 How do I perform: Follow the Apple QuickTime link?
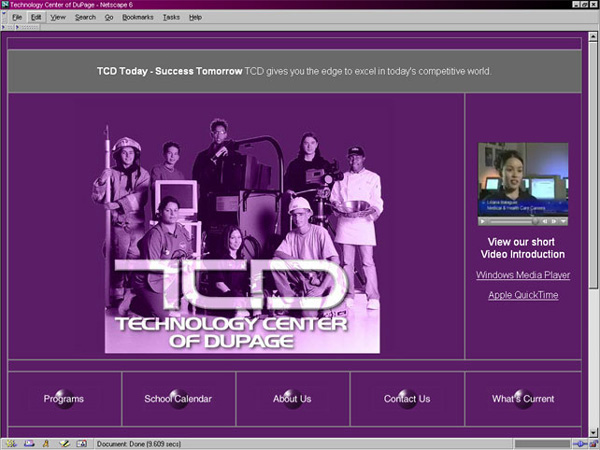pyautogui.click(x=523, y=295)
